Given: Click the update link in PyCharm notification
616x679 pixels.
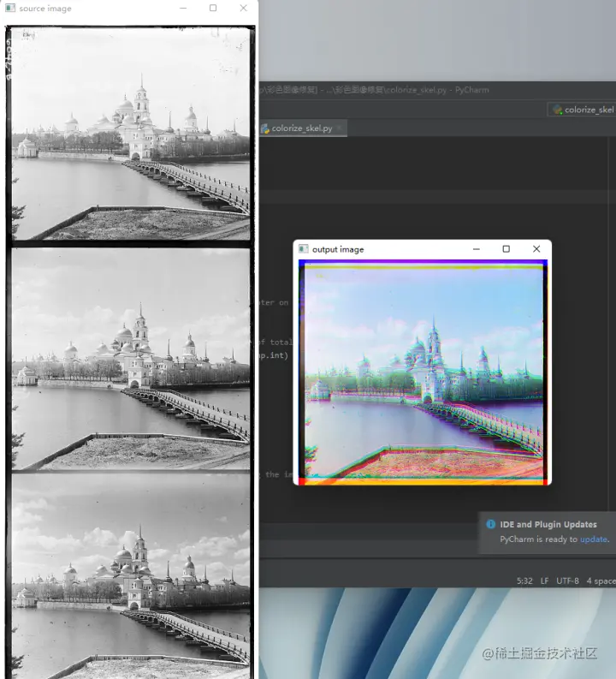Looking at the screenshot, I should tap(594, 539).
